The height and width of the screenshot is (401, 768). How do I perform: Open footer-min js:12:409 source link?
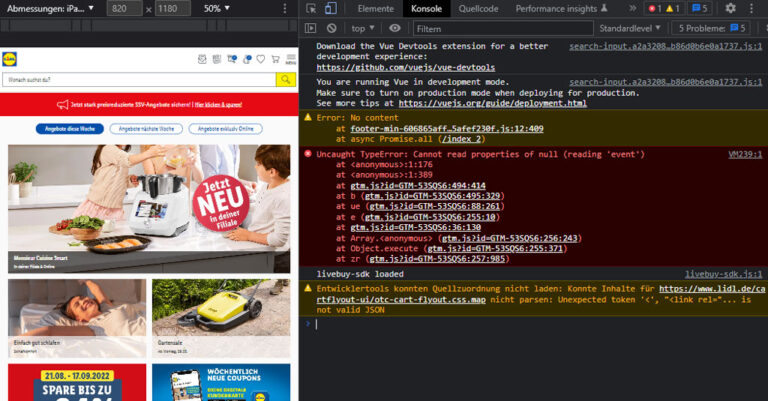click(447, 129)
